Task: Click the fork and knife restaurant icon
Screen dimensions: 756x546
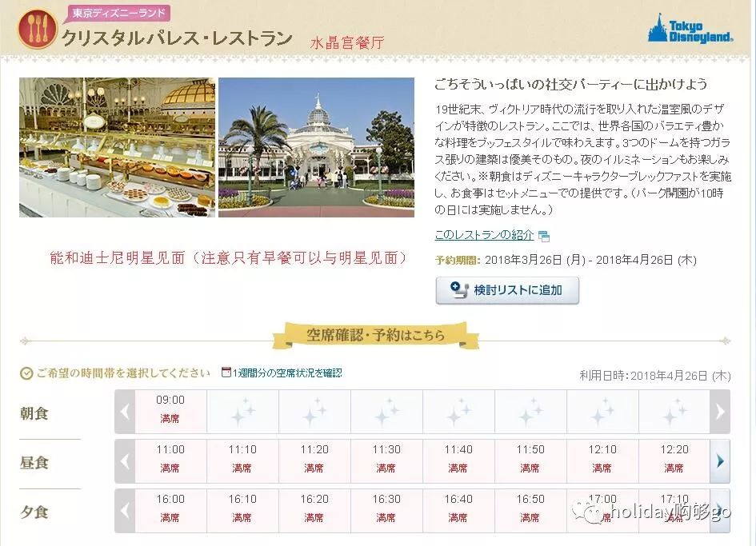Action: [x=38, y=29]
